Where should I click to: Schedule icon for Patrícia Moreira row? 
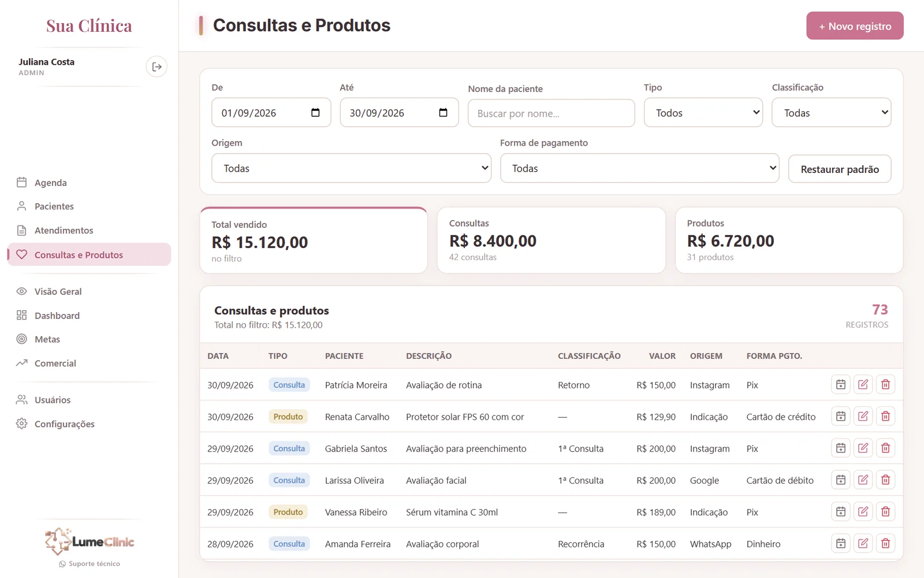841,384
